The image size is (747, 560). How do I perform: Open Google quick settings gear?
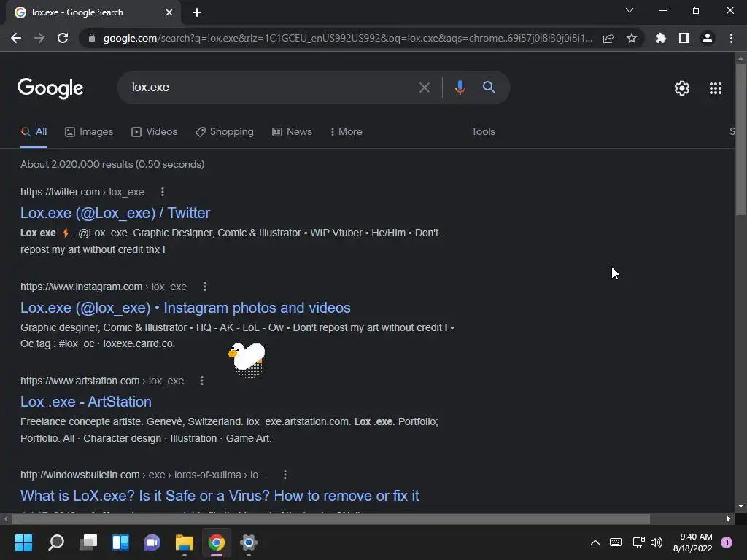coord(682,88)
